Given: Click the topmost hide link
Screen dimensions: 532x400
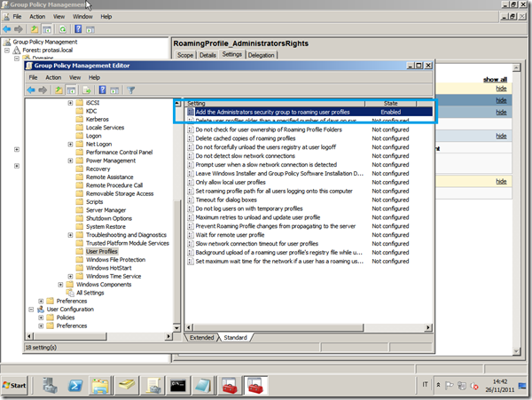Looking at the screenshot, I should click(x=501, y=88).
